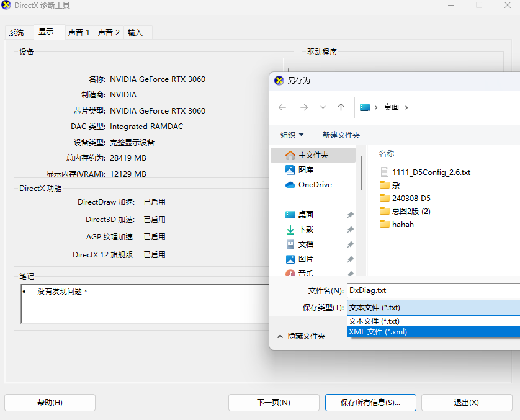Click the 文件名 input field containing DxDiag.txt
520x420 pixels.
(434, 291)
